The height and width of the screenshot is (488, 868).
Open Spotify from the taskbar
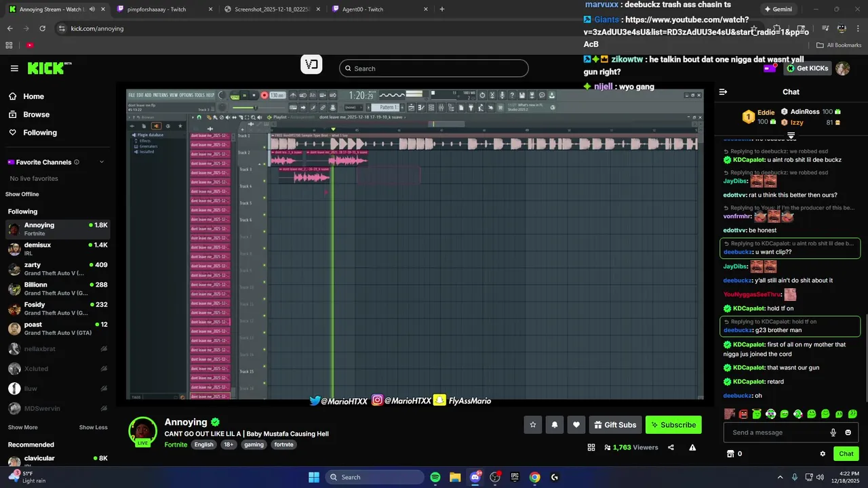click(x=435, y=477)
